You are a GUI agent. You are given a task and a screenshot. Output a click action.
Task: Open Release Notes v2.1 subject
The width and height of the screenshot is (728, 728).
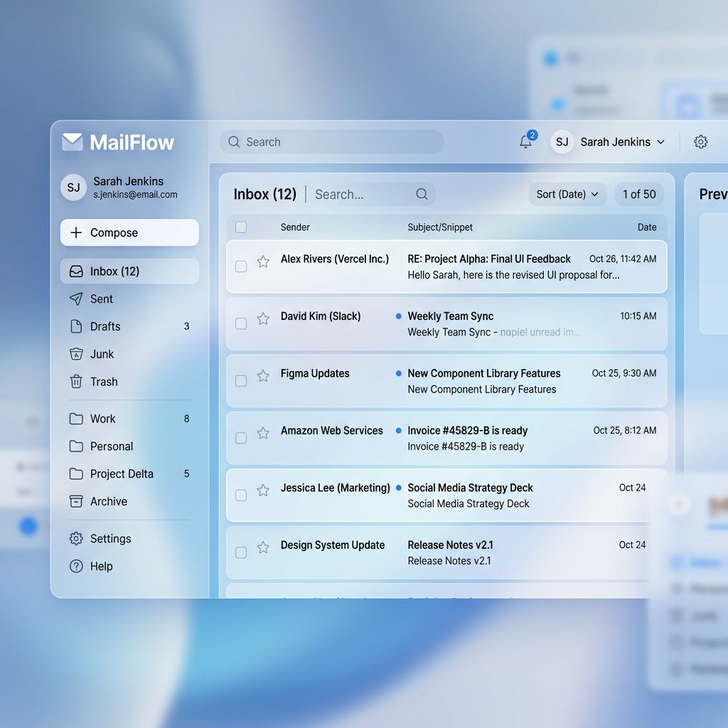[x=450, y=545]
